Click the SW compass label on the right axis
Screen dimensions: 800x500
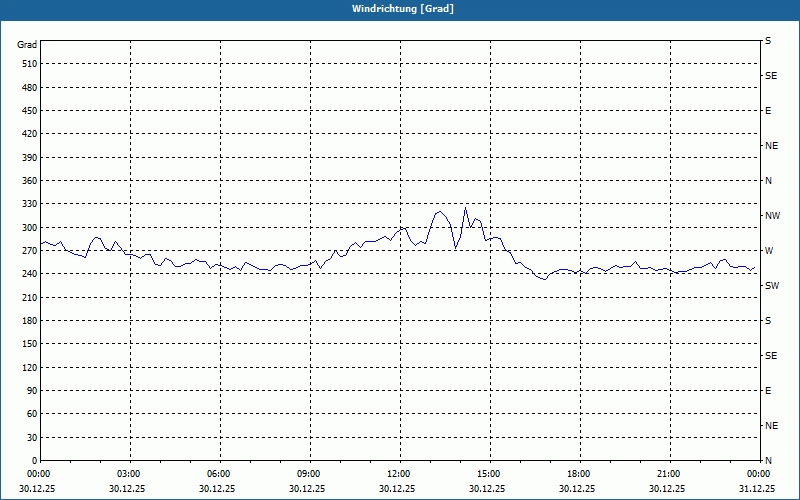click(772, 286)
